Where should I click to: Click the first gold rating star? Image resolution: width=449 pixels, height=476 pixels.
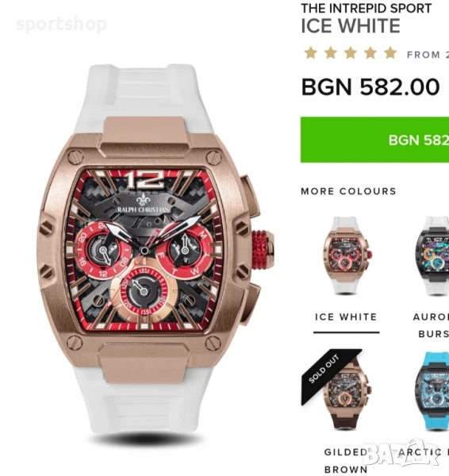(311, 53)
